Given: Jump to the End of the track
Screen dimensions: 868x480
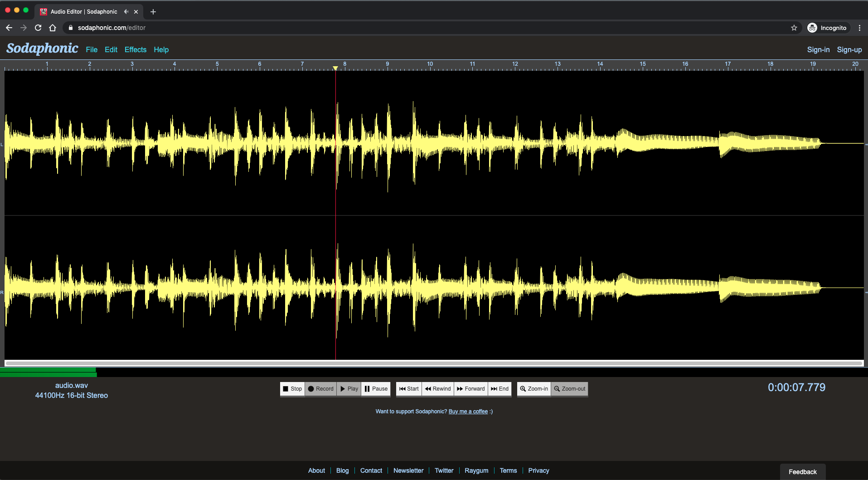Looking at the screenshot, I should (500, 389).
